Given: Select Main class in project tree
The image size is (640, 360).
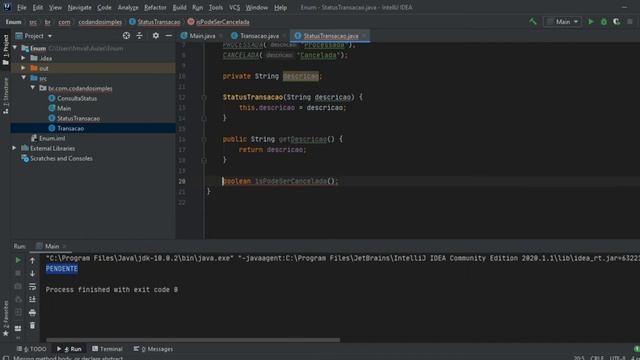Looking at the screenshot, I should point(64,108).
